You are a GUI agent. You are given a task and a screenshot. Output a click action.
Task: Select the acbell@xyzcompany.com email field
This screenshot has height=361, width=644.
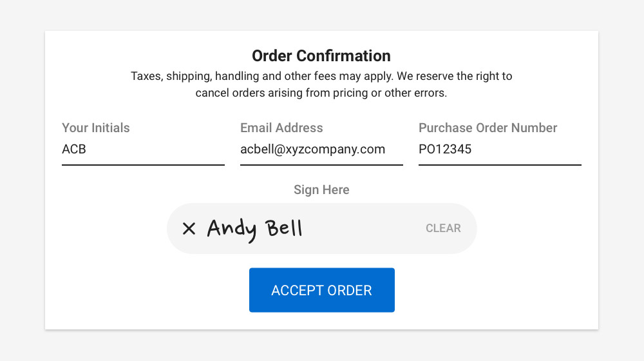pyautogui.click(x=321, y=150)
